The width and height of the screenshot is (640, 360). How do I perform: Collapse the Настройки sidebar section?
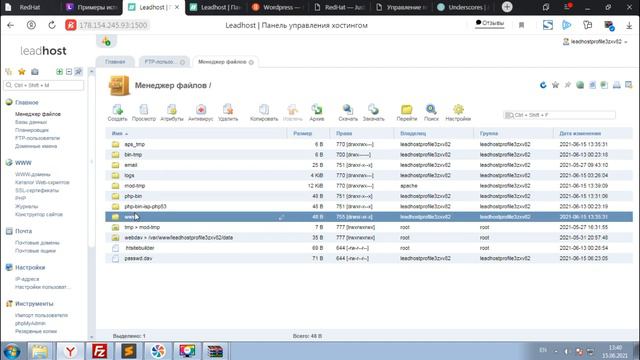[x=30, y=267]
